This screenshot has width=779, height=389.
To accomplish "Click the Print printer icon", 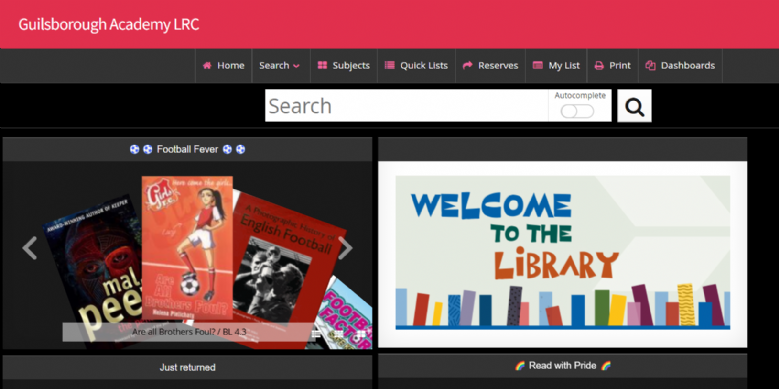I will click(x=599, y=66).
